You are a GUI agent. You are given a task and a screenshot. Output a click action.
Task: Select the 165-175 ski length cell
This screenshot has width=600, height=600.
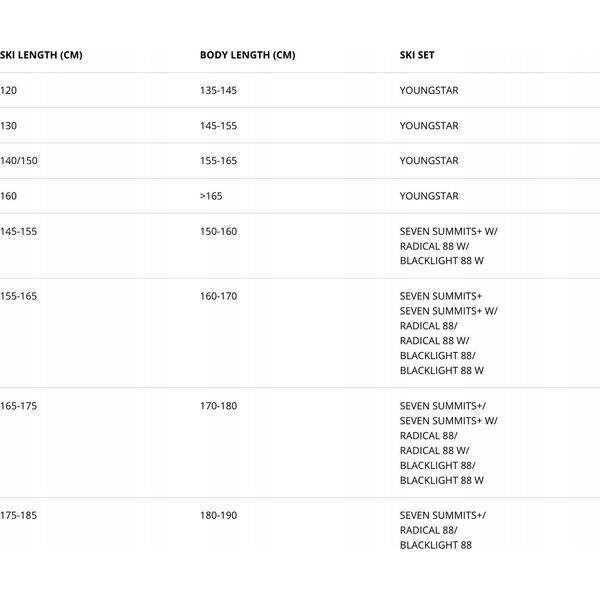click(x=18, y=406)
